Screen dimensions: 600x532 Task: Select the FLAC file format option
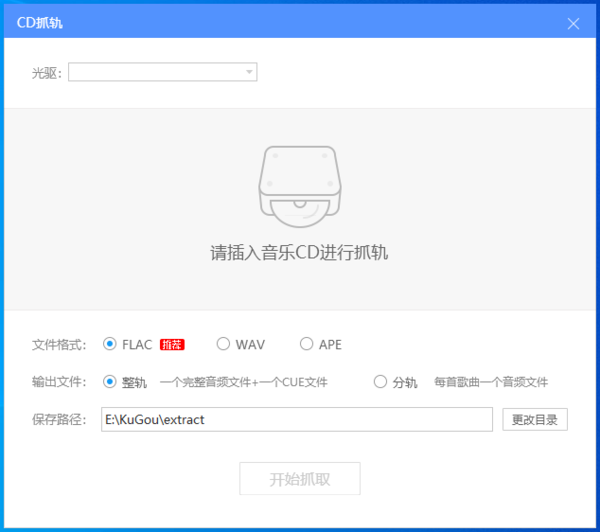pos(110,345)
